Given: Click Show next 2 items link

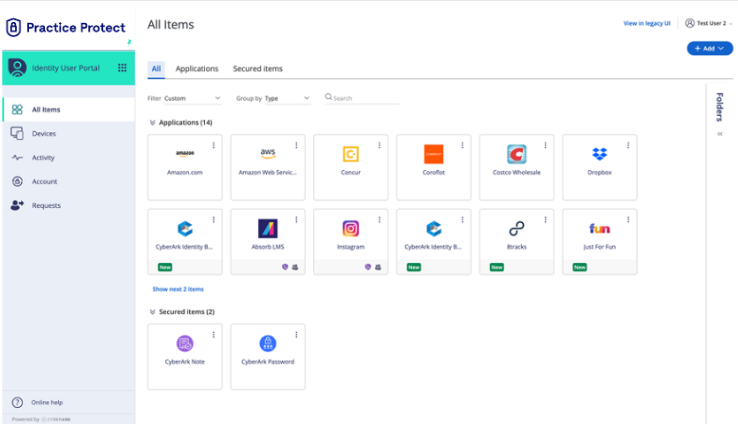Looking at the screenshot, I should [x=178, y=289].
